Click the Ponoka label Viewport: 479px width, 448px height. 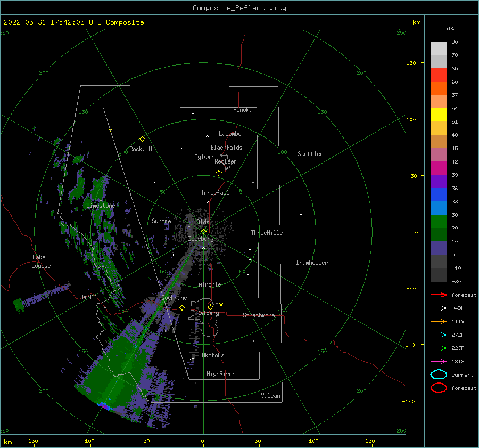[x=243, y=110]
